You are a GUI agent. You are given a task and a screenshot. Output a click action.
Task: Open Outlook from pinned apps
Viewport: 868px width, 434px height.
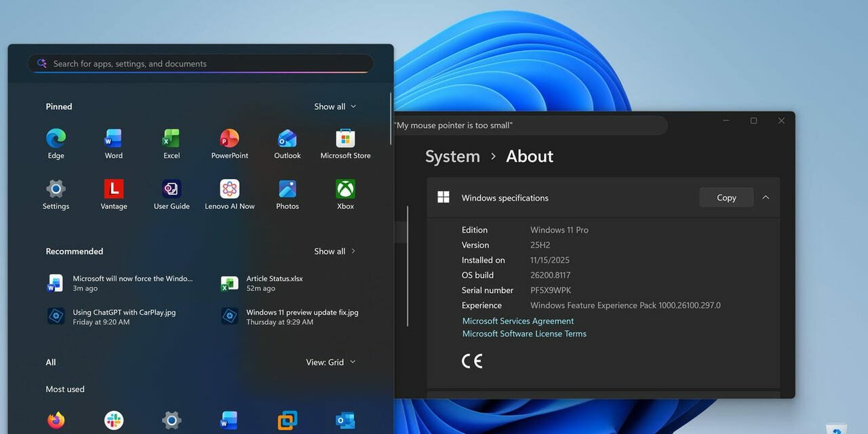pyautogui.click(x=287, y=142)
